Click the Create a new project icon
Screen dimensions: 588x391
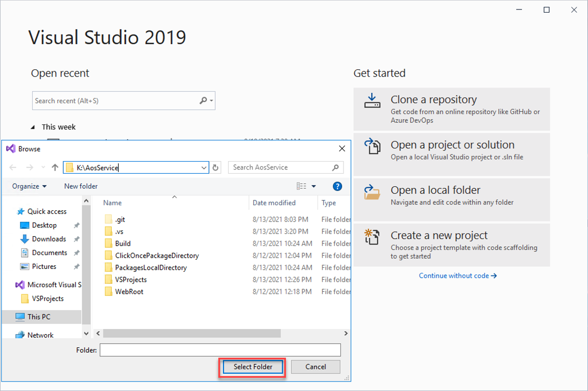pyautogui.click(x=372, y=237)
